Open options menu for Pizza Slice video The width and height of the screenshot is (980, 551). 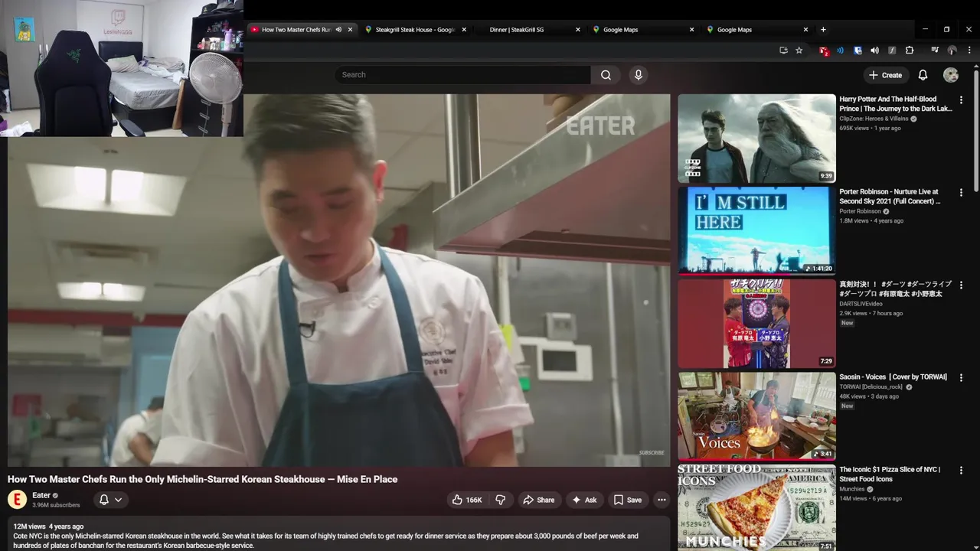961,470
